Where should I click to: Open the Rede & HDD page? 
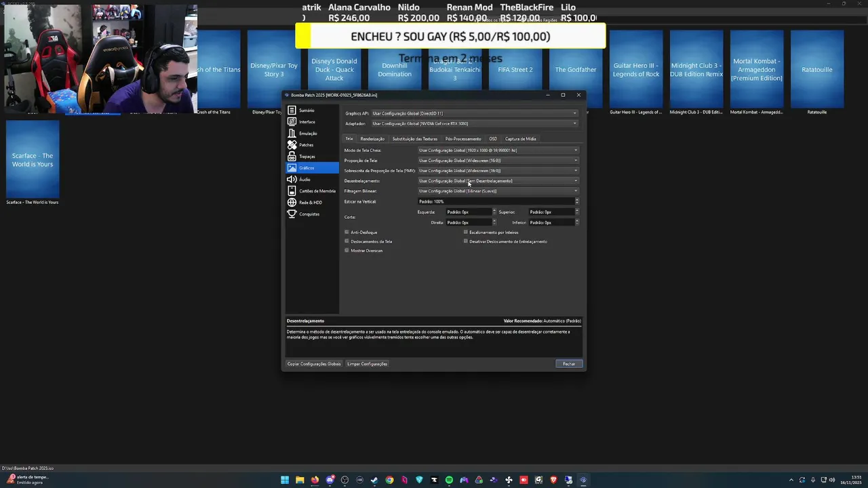[x=312, y=203]
